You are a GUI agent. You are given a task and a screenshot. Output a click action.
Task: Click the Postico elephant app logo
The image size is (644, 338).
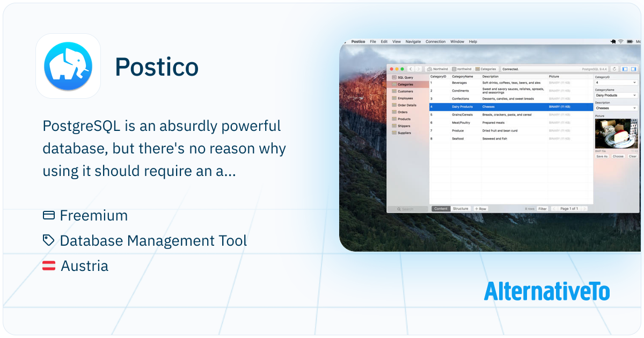[68, 66]
